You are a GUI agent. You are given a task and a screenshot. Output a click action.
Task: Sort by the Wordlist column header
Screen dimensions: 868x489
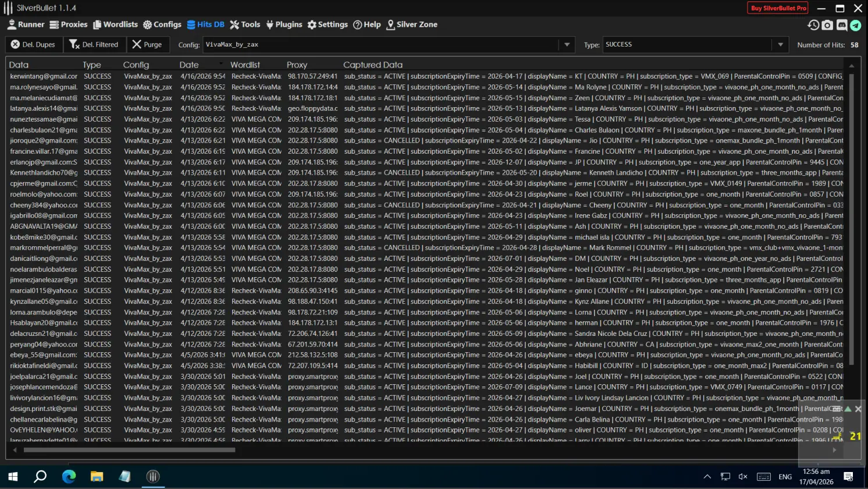245,65
